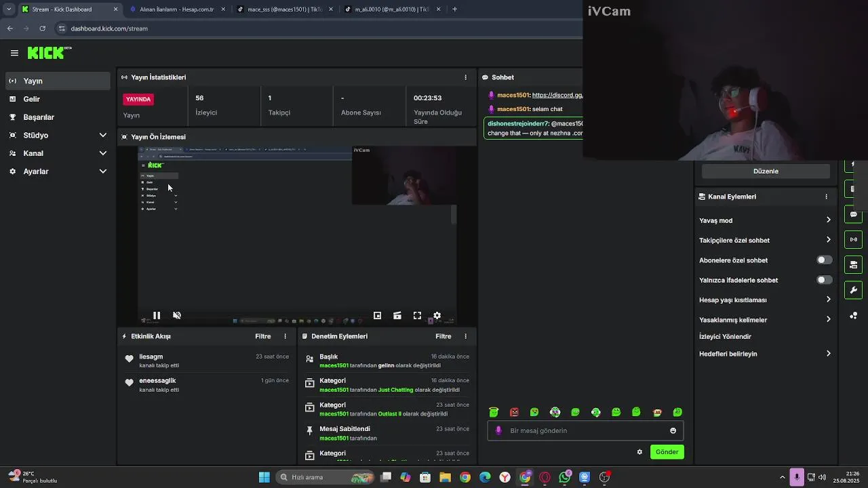Switch to mace_sss TikTok tab
The width and height of the screenshot is (868, 488).
285,9
